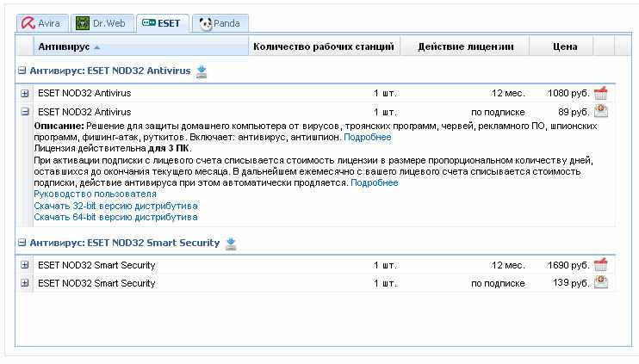This screenshot has width=639, height=364.
Task: Click the Действие лицензии column header
Action: point(465,46)
